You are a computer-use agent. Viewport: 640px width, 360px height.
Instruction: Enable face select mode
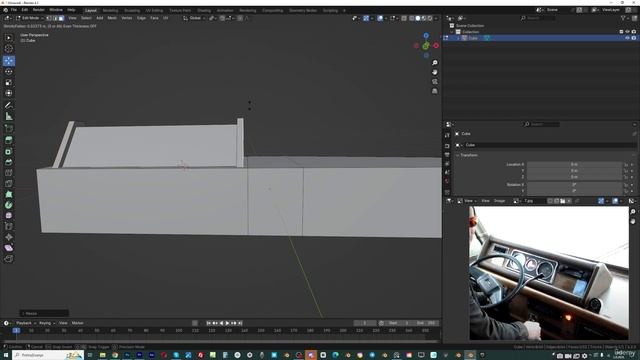point(61,18)
